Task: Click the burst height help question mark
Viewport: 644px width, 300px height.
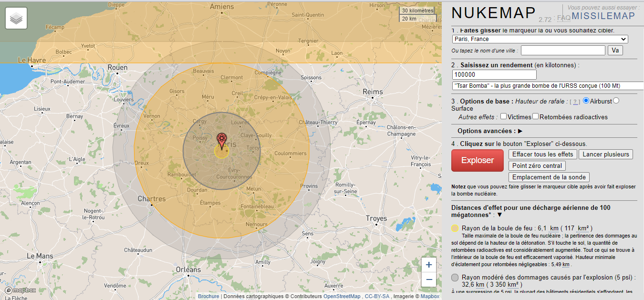Action: [x=576, y=102]
